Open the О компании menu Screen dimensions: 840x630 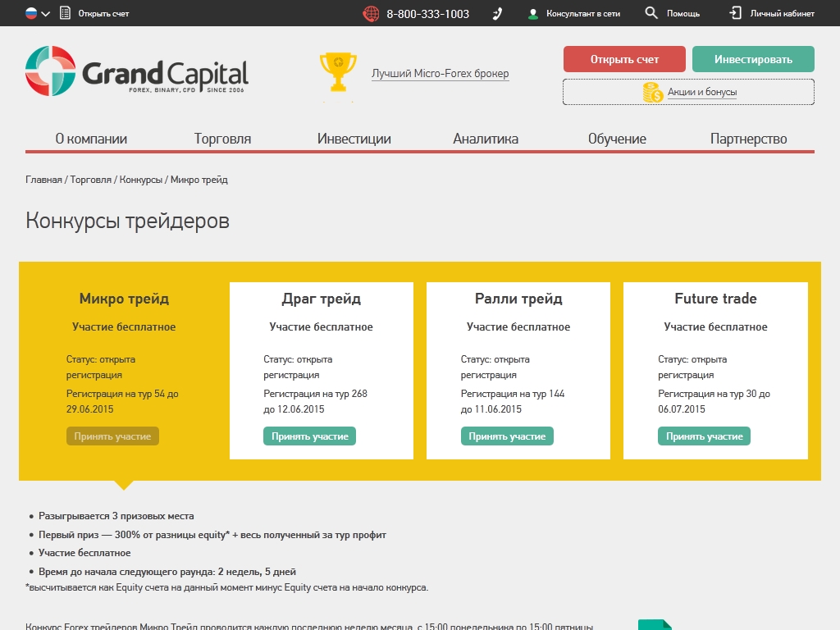tap(91, 139)
